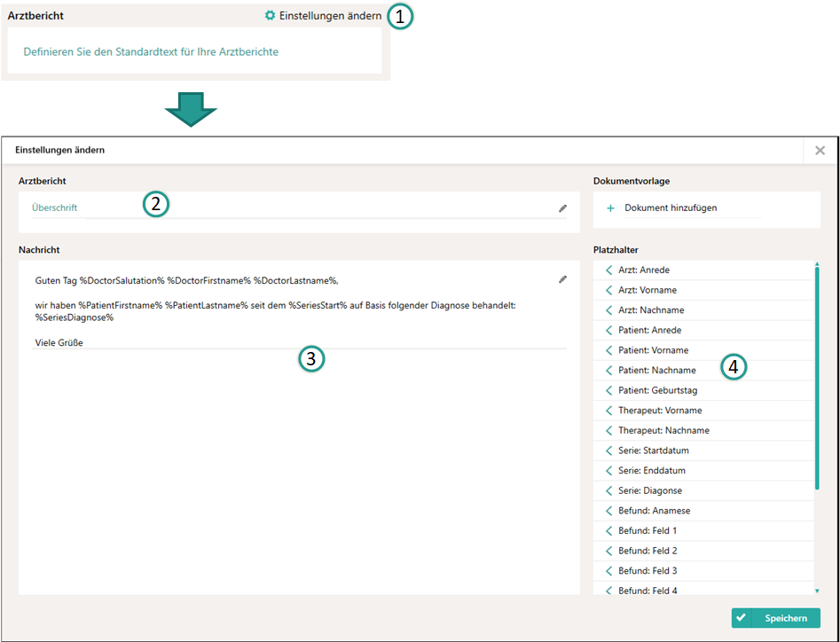Click the gear icon beside Einstellungen ändern
The height and width of the screenshot is (642, 840).
271,16
